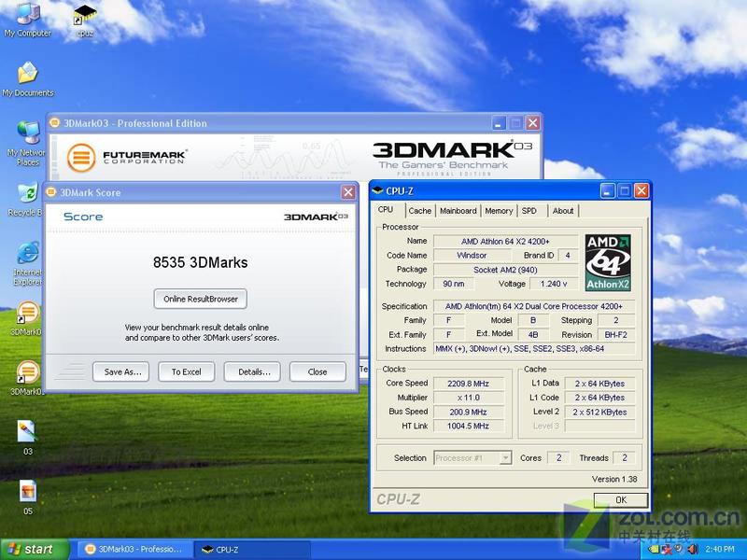Image resolution: width=747 pixels, height=560 pixels.
Task: Expand the Processor #1 selection dropdown
Action: click(x=505, y=458)
